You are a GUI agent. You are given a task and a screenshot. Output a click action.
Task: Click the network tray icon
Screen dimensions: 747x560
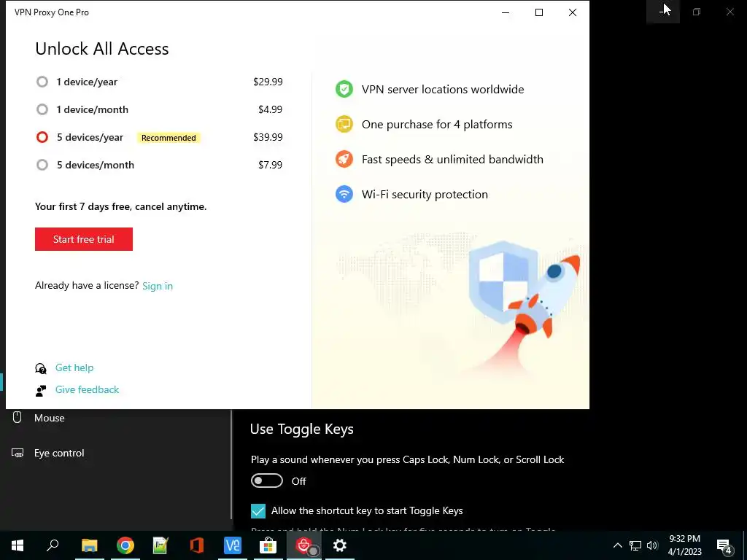pyautogui.click(x=635, y=545)
